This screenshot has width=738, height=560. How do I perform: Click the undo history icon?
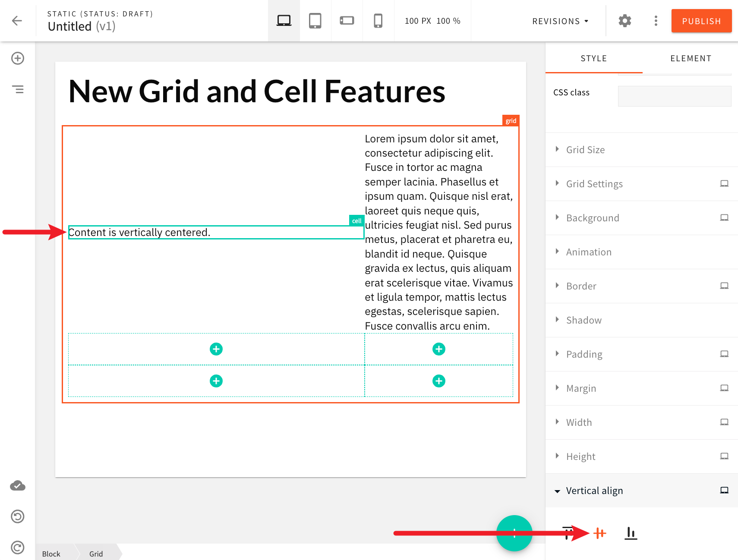coord(17,516)
